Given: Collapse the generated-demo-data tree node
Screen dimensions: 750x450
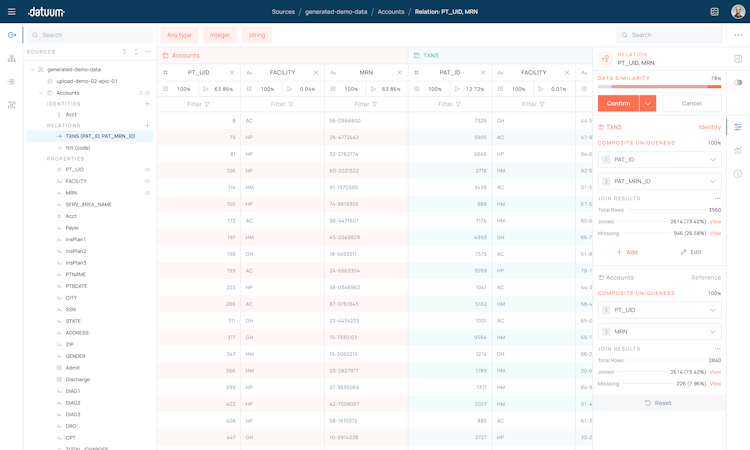Looking at the screenshot, I should click(33, 70).
